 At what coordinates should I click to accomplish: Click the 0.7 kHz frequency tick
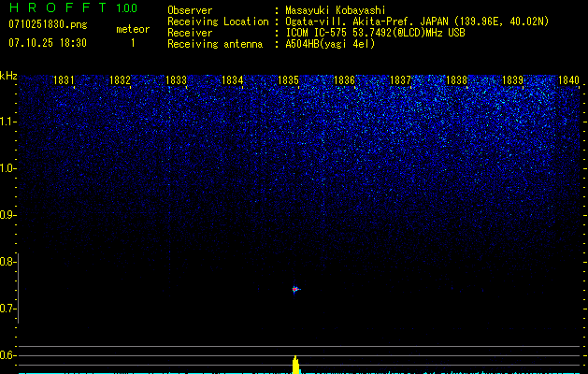click(8, 309)
